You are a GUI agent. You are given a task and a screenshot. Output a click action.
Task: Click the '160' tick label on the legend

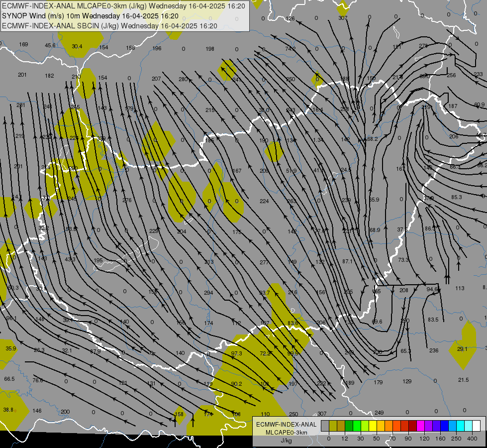pos(440,439)
